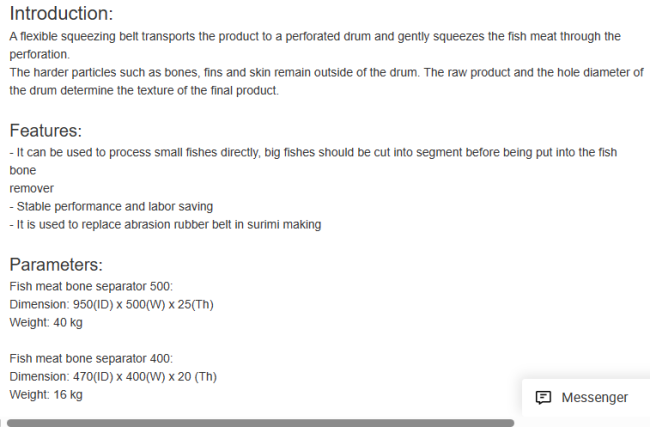Open the Messenger button label
Image resolution: width=650 pixels, height=427 pixels.
[594, 398]
